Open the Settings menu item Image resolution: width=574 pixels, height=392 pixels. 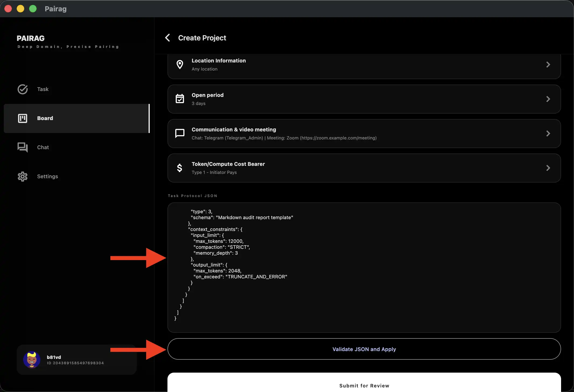click(77, 176)
